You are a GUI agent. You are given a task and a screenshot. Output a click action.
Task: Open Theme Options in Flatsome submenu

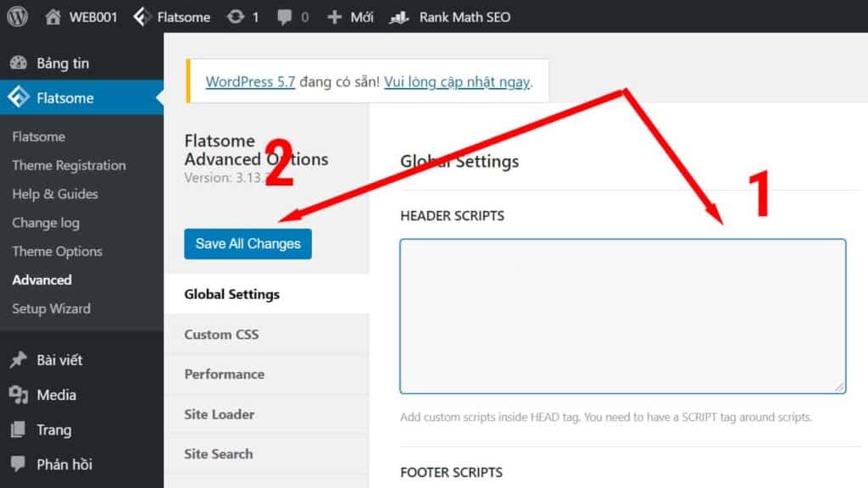tap(57, 252)
